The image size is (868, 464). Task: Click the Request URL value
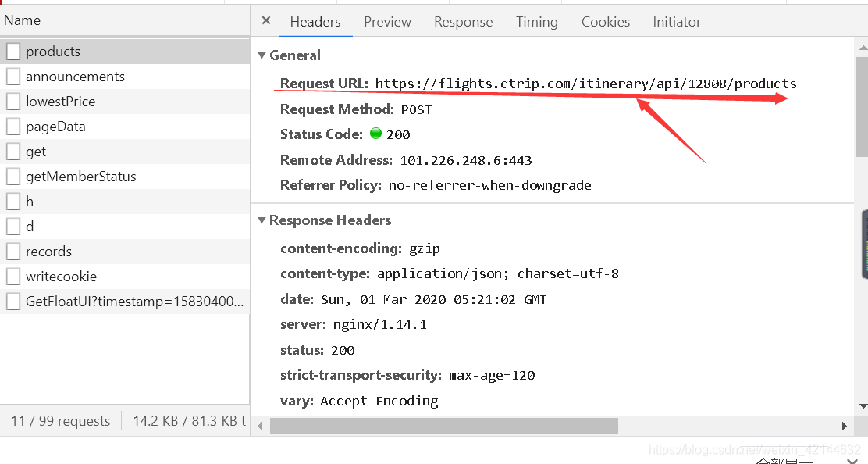click(585, 84)
